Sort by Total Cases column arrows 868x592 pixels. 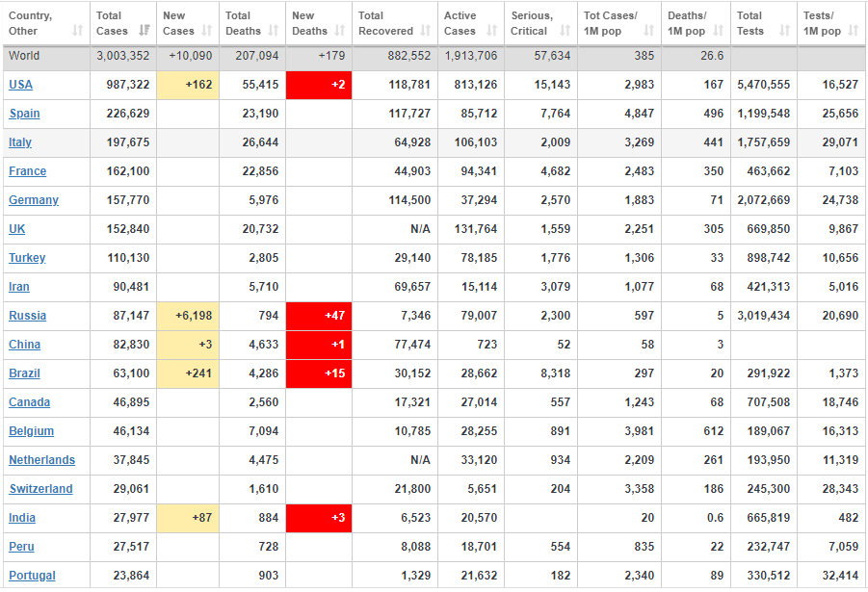tap(145, 31)
